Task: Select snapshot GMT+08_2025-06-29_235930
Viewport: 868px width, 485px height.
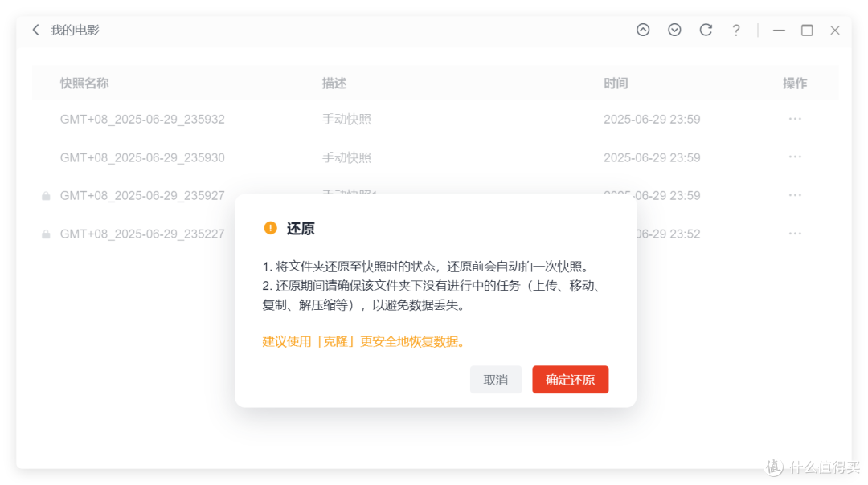Action: pos(142,157)
